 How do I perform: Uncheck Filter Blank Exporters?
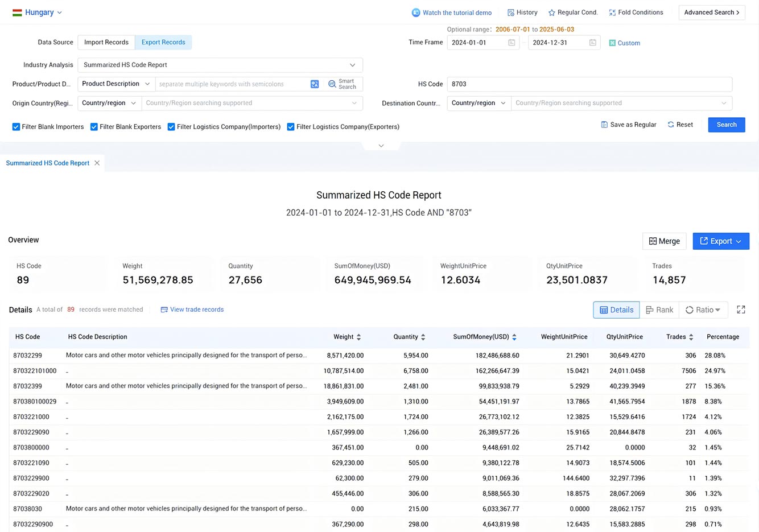[94, 126]
